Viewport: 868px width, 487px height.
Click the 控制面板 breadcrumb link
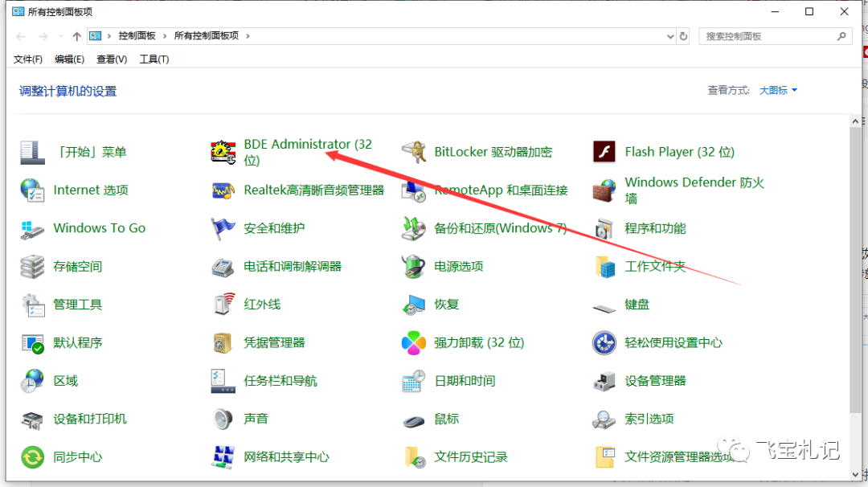click(x=137, y=36)
